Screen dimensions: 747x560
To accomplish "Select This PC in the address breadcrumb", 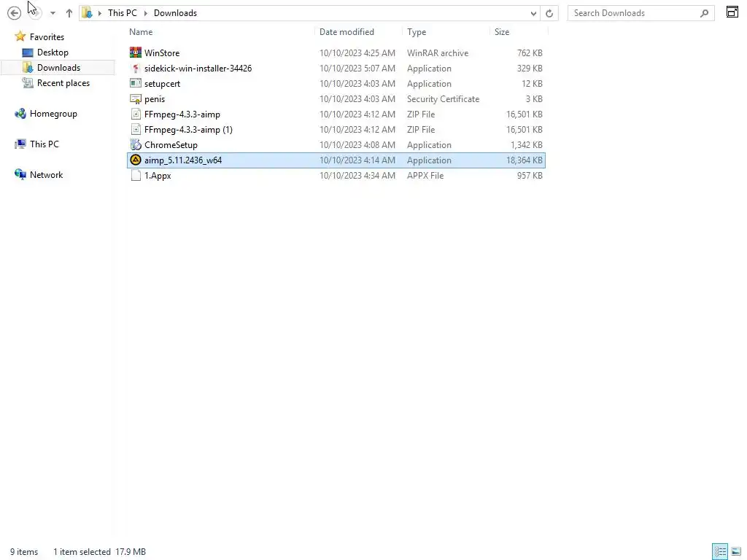I will click(x=123, y=13).
